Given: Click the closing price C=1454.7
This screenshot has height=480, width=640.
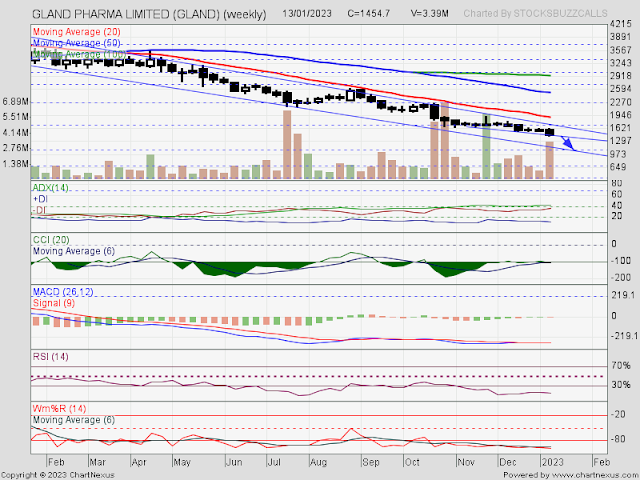Looking at the screenshot, I should tap(369, 13).
